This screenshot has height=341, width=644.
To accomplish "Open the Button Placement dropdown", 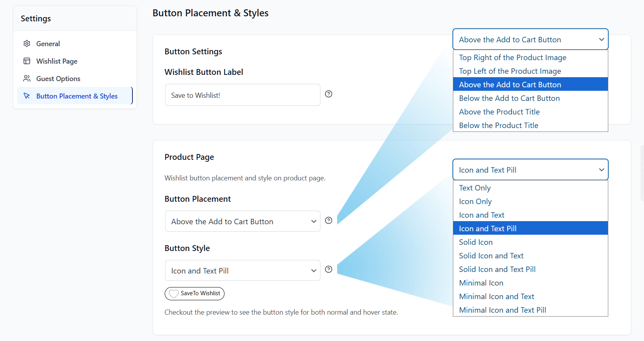I will click(242, 222).
